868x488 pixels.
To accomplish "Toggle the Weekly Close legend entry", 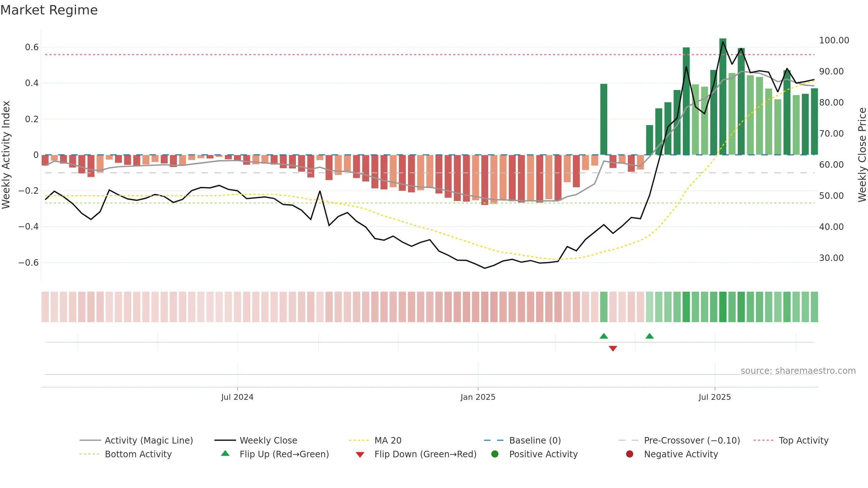I will point(256,440).
